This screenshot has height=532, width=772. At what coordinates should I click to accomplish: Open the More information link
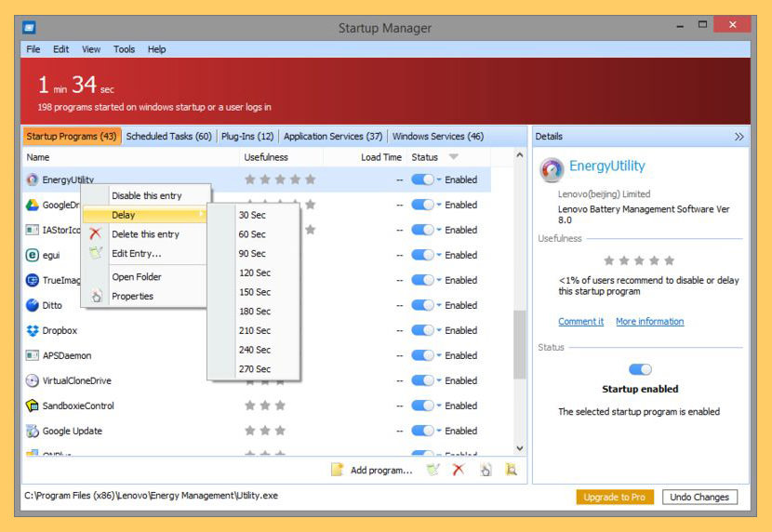(x=649, y=322)
